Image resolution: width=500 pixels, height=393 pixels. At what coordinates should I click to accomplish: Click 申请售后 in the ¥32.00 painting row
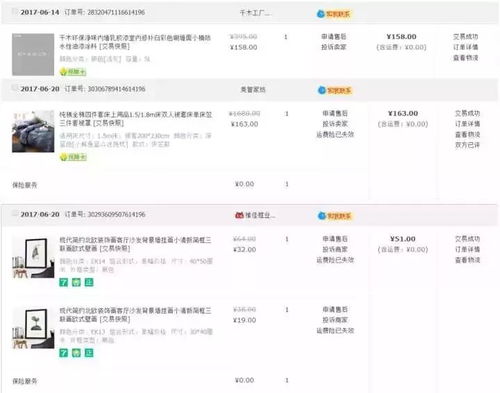[x=335, y=239]
